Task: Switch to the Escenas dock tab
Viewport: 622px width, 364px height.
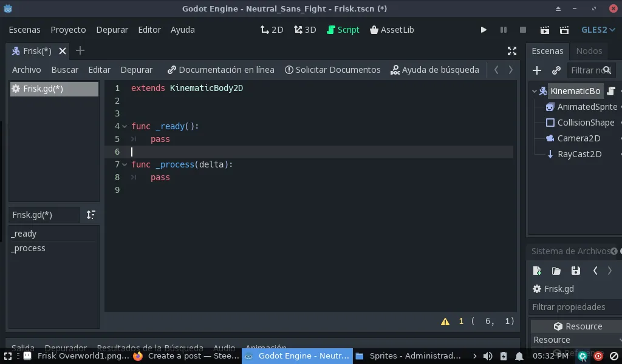Action: (x=547, y=51)
